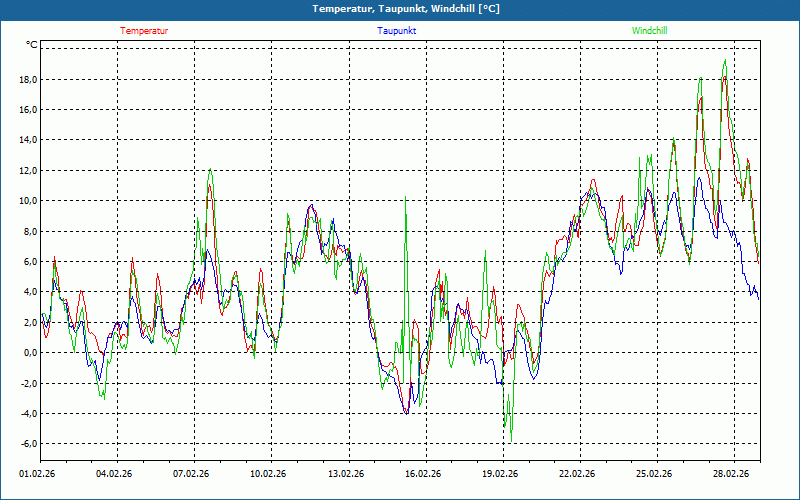Select the blue Taupunkt legend label
The image size is (800, 500).
click(397, 31)
